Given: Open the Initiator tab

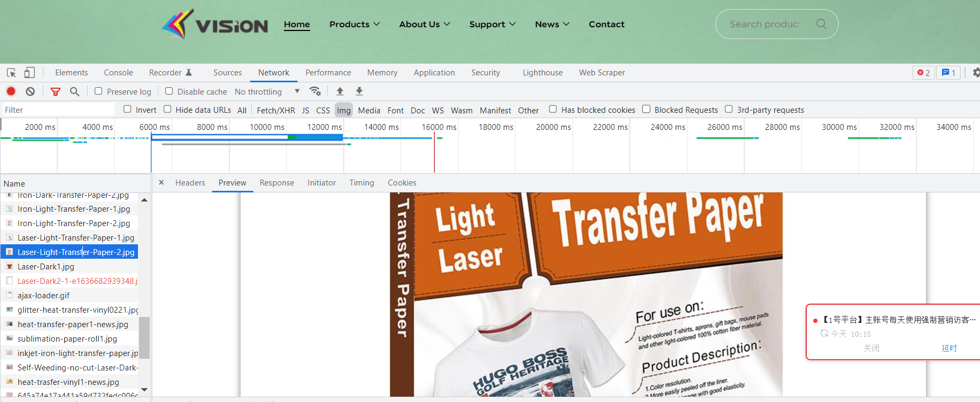Looking at the screenshot, I should [x=322, y=183].
